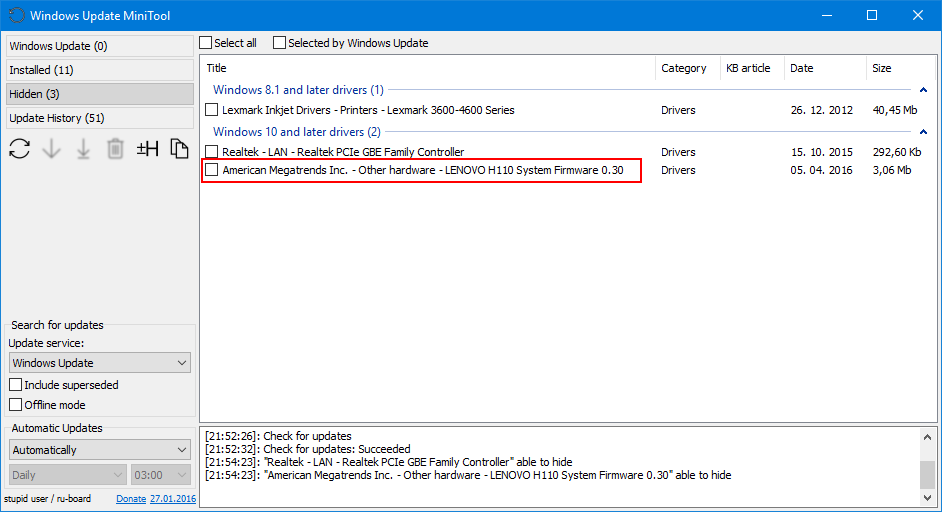Click the [21:52:26] Check for updates log line
Image resolution: width=942 pixels, height=512 pixels.
(278, 436)
